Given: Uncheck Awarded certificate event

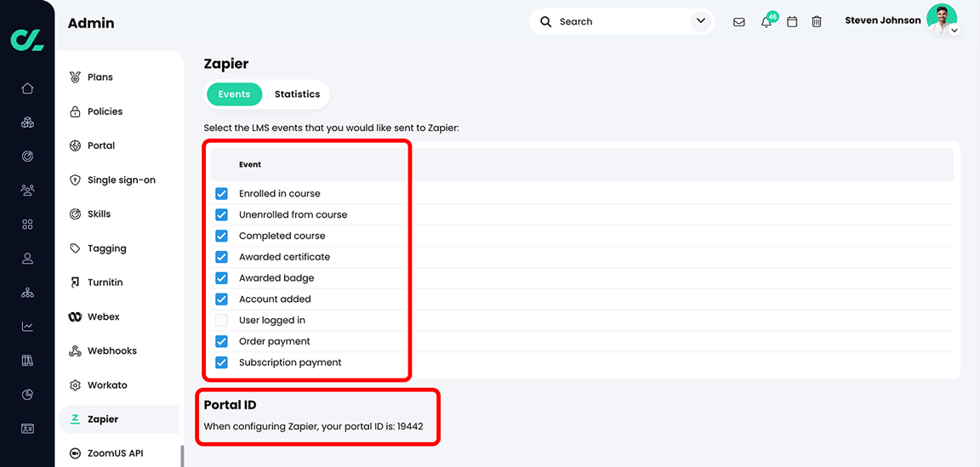Looking at the screenshot, I should pyautogui.click(x=221, y=257).
